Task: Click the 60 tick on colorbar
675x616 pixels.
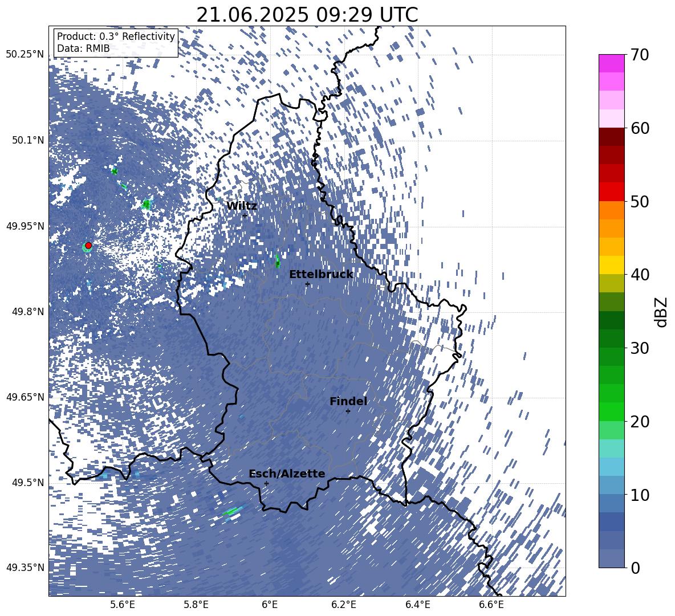Action: (x=639, y=128)
